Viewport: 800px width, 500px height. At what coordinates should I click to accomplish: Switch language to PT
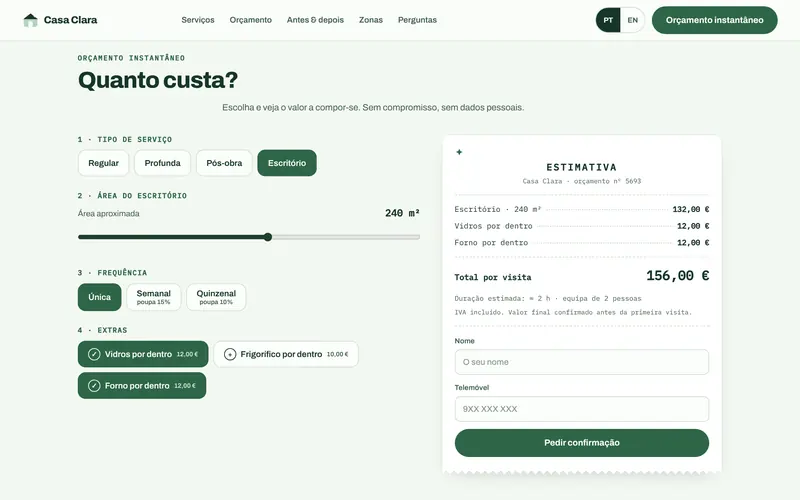(608, 20)
